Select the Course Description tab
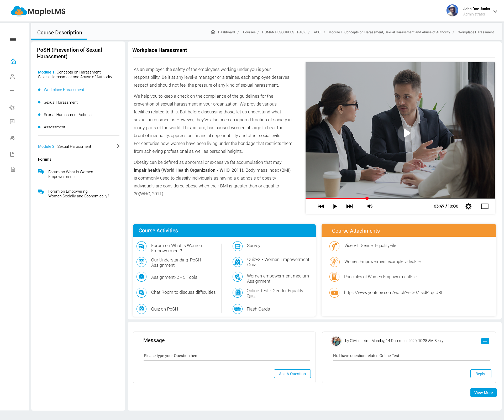This screenshot has width=504, height=420. [x=60, y=33]
